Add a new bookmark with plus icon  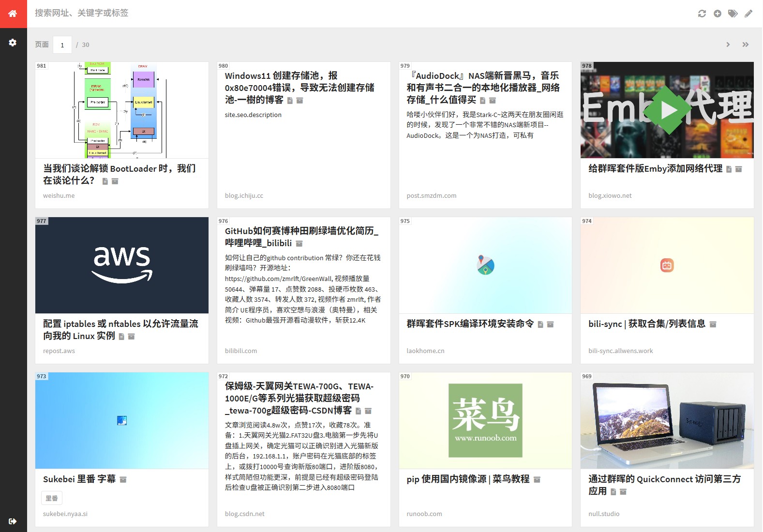[x=718, y=14]
